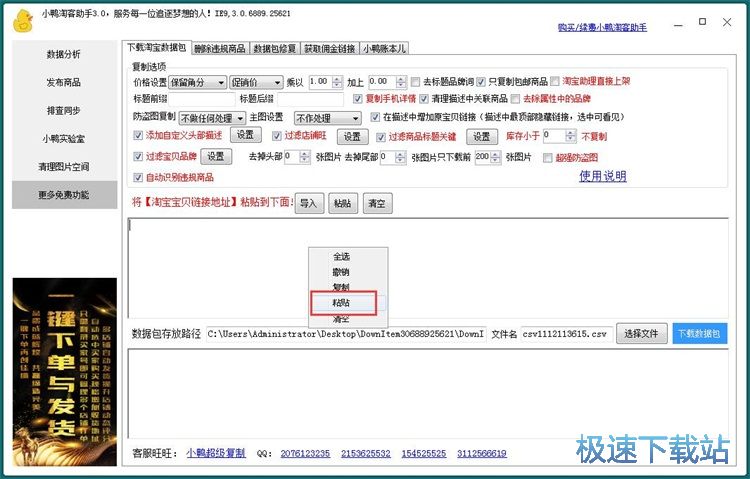Choose 复制 in the context menu
Image resolution: width=750 pixels, height=479 pixels.
342,288
